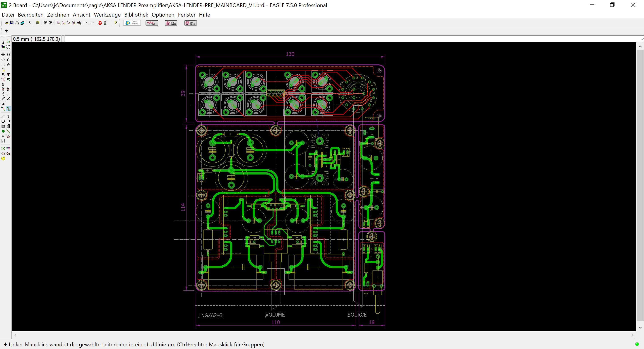Select the Text tool
Image resolution: width=644 pixels, height=349 pixels.
tap(8, 116)
